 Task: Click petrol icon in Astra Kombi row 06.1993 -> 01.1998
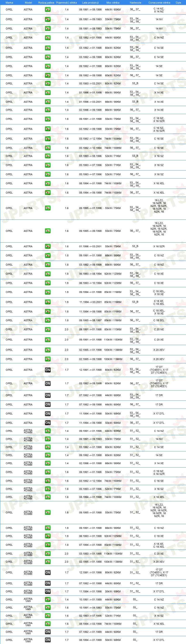pos(48,536)
